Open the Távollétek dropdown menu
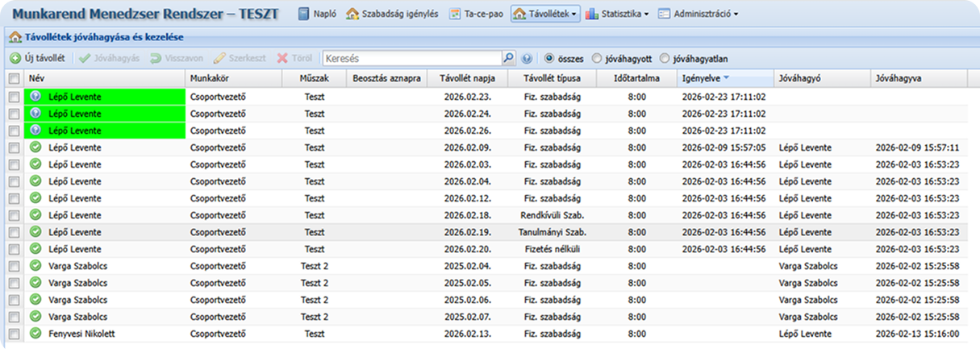 [545, 14]
